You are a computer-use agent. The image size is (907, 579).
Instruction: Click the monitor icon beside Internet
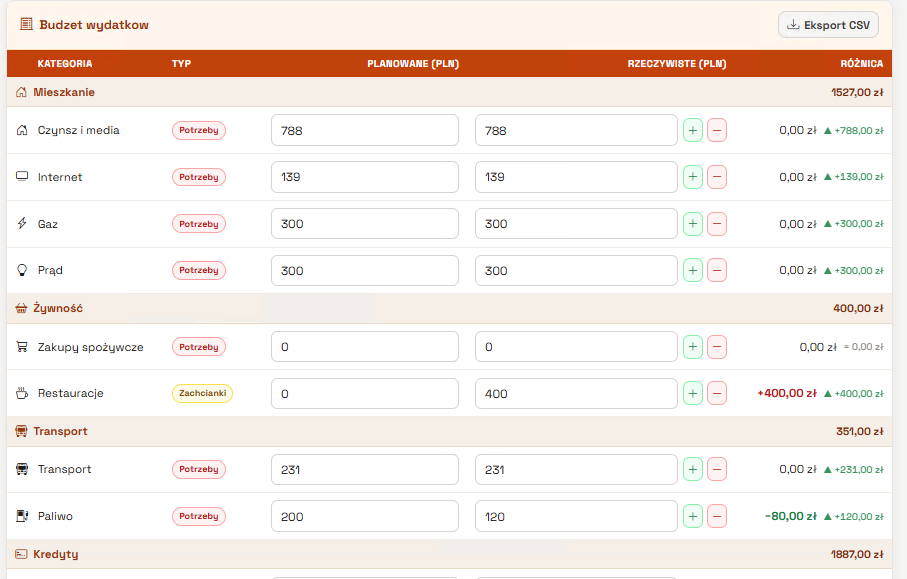point(22,176)
